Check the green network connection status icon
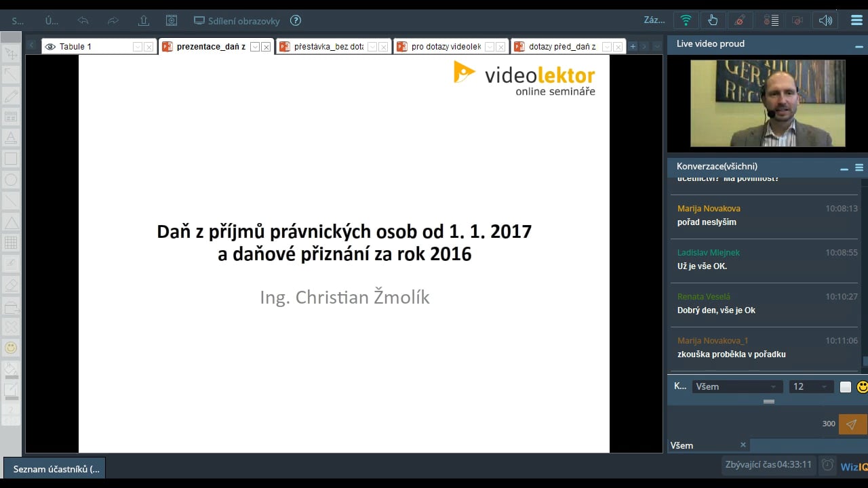 point(686,20)
